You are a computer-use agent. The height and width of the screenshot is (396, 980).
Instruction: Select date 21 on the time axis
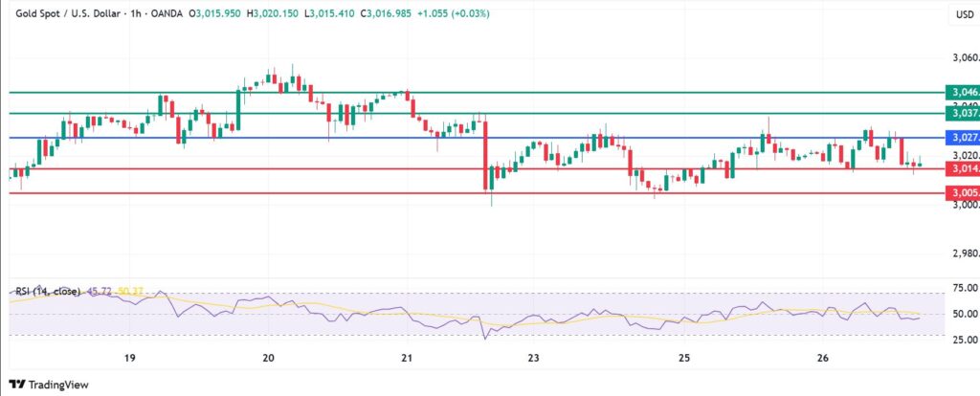click(x=407, y=357)
